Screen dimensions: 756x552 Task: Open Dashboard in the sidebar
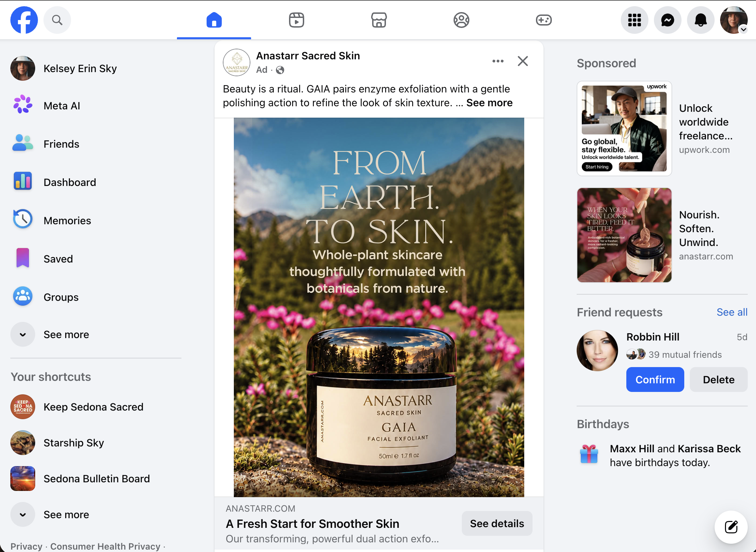click(96, 182)
